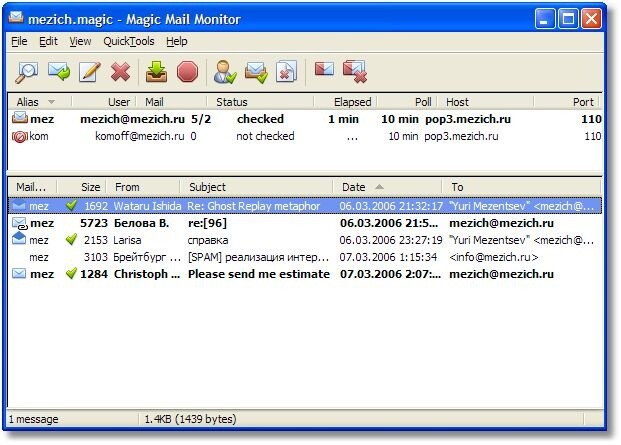Open the QuickTools menu
Screen dimensions: 621x445
pos(129,41)
